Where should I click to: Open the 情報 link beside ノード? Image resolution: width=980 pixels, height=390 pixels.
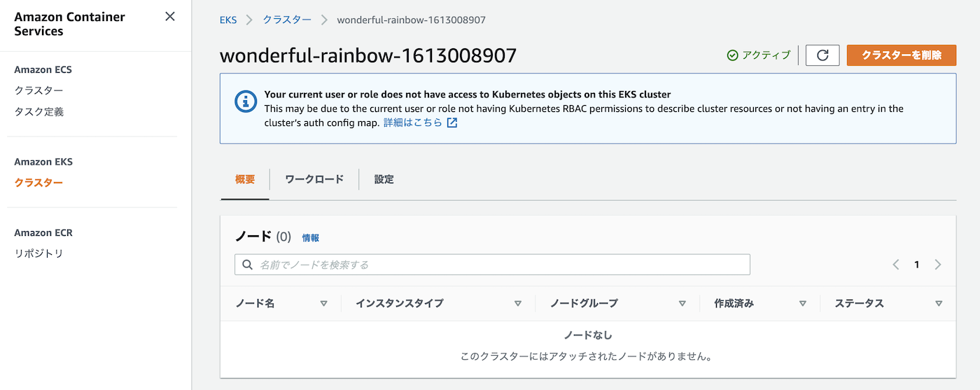pos(311,238)
